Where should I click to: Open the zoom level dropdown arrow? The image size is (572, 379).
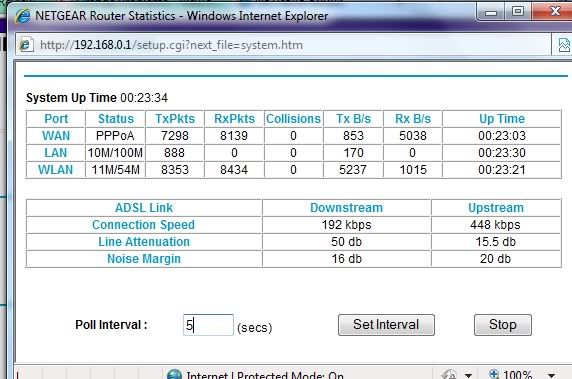(552, 375)
